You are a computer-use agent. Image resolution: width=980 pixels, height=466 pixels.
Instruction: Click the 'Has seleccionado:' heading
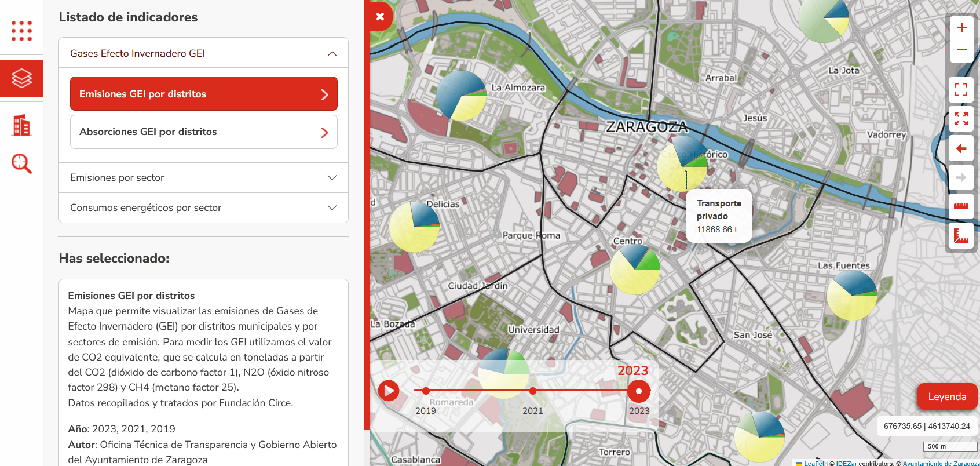click(114, 259)
